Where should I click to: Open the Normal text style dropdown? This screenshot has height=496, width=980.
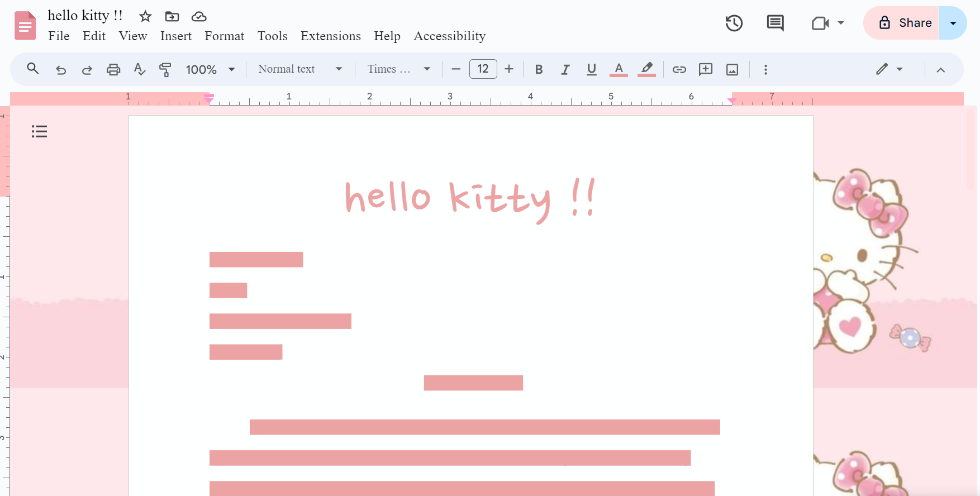click(300, 69)
